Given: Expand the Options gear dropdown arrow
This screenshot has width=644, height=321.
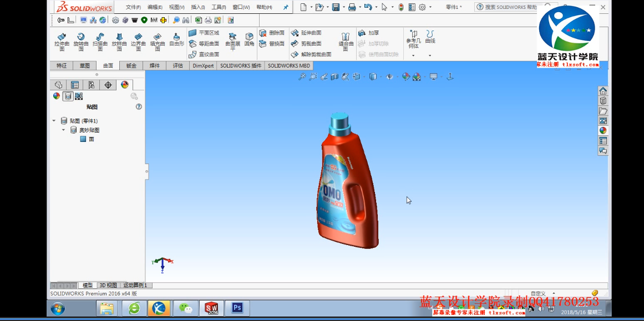Looking at the screenshot, I should tap(430, 7).
